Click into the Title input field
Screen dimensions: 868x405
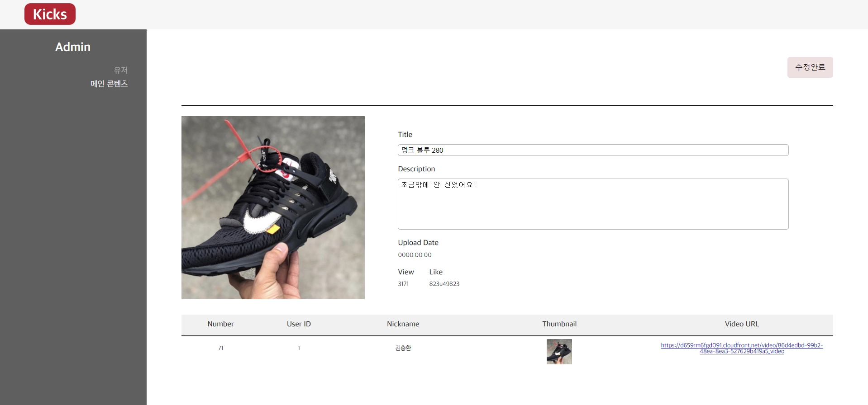coord(593,150)
